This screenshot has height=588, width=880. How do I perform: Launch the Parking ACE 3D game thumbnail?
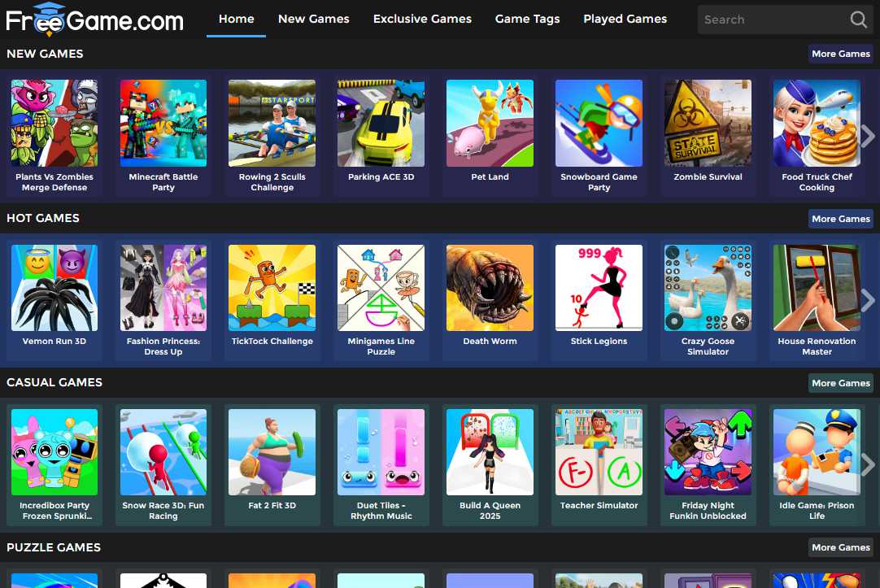(x=381, y=124)
